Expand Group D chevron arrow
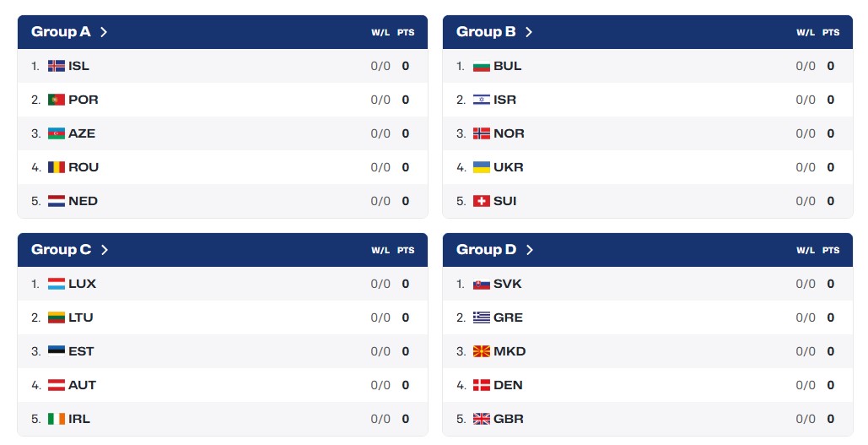The width and height of the screenshot is (868, 445). 529,250
